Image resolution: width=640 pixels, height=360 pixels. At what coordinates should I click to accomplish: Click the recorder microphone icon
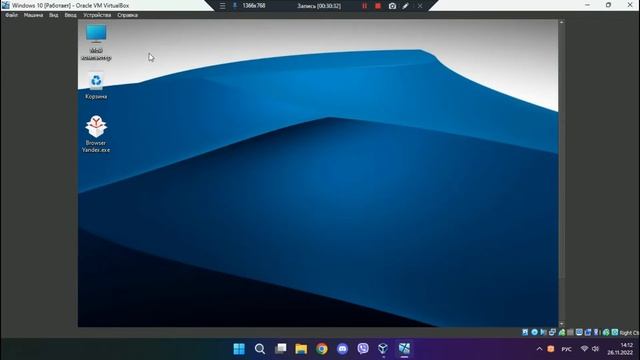(x=235, y=6)
